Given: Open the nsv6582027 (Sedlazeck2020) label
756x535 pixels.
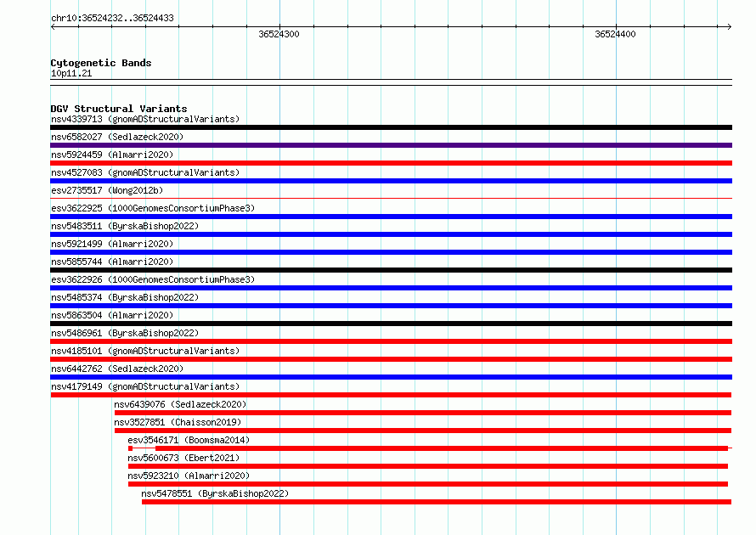Looking at the screenshot, I should 117,137.
